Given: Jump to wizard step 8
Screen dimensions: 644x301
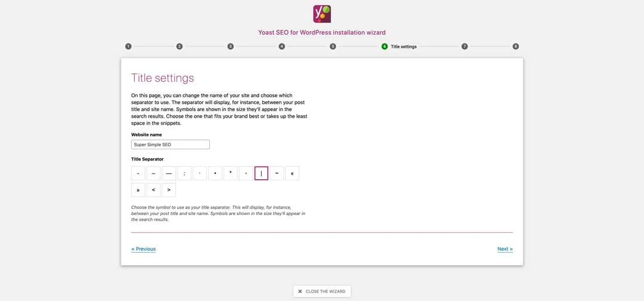Looking at the screenshot, I should tap(516, 47).
